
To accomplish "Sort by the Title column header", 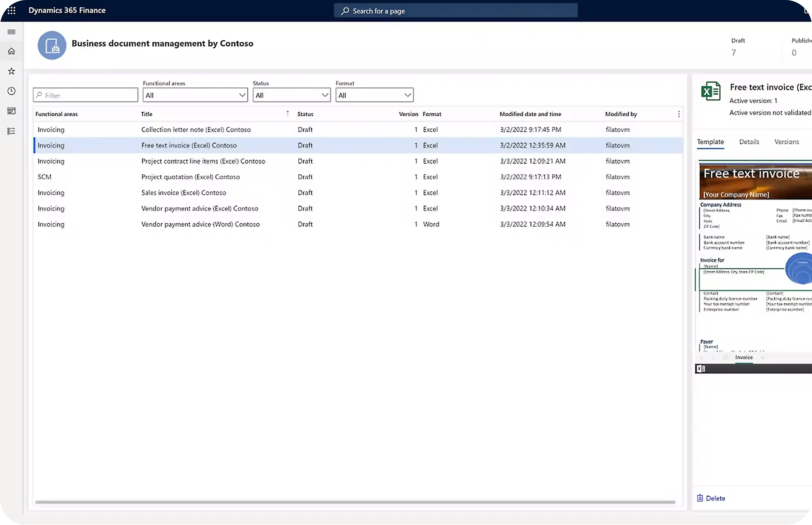I will (147, 114).
